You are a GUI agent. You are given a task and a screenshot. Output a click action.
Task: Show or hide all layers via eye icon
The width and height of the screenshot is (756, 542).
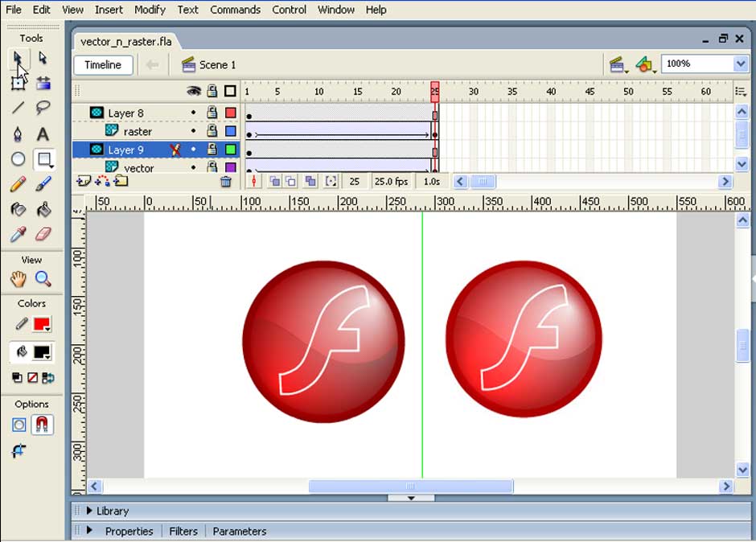194,91
